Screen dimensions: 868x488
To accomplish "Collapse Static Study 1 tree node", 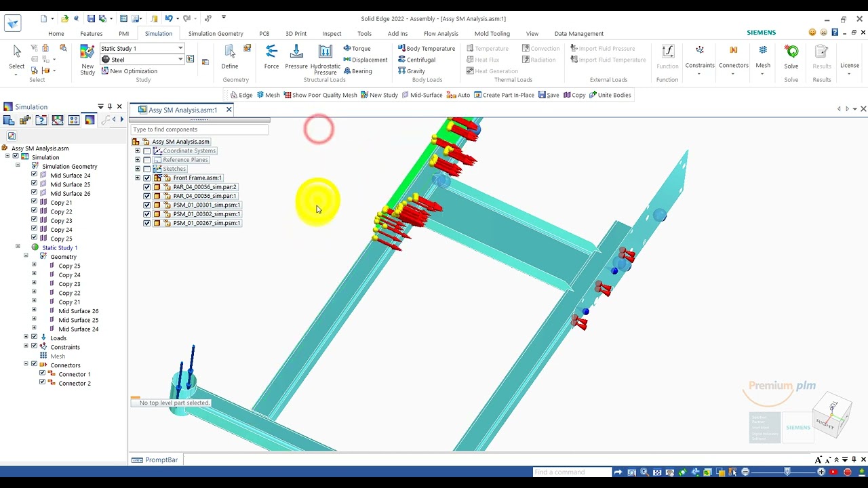I will (18, 247).
